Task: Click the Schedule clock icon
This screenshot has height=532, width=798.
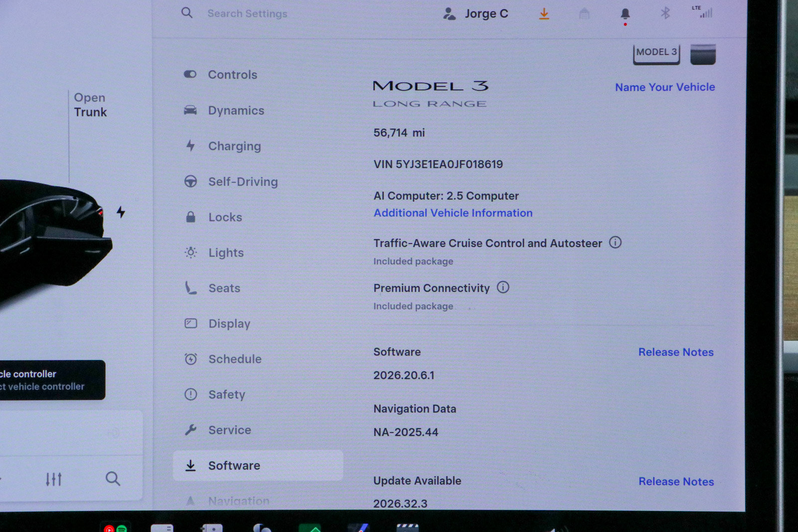Action: click(191, 359)
